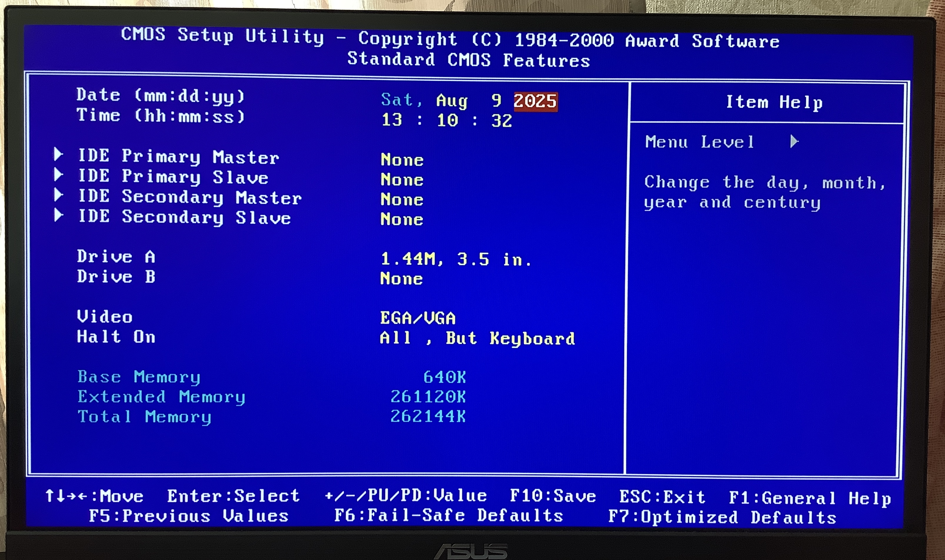
Task: Click F7:Optimized Defaults label
Action: (x=722, y=517)
